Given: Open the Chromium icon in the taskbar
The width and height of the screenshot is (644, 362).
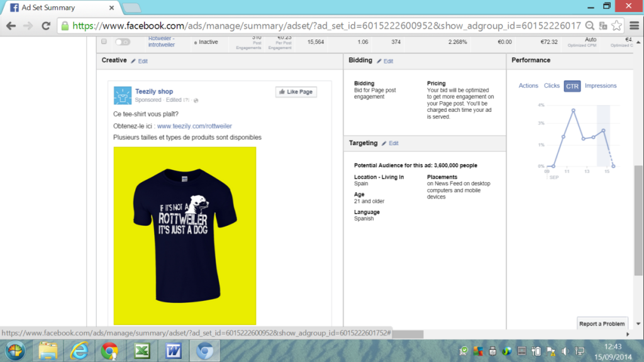Looking at the screenshot, I should click(204, 351).
